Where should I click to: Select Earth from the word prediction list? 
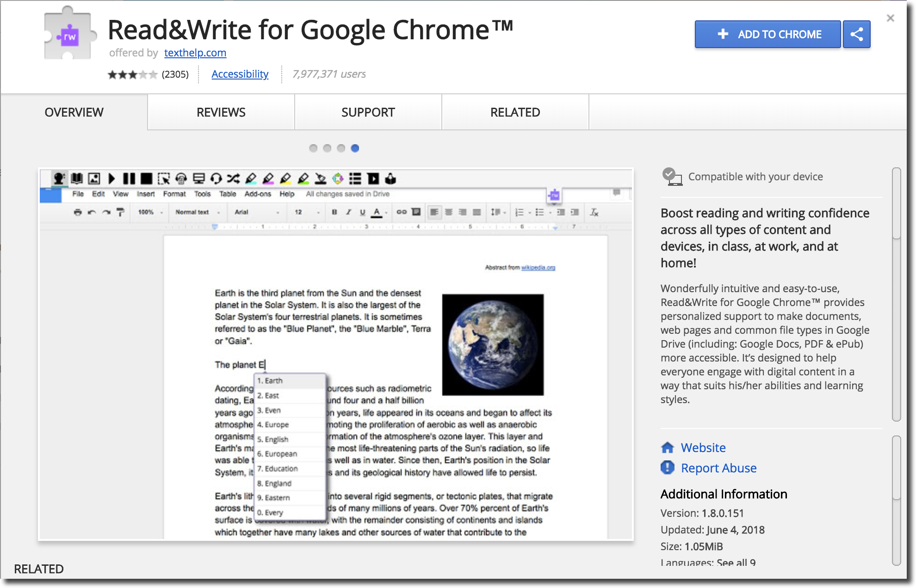[x=282, y=381]
